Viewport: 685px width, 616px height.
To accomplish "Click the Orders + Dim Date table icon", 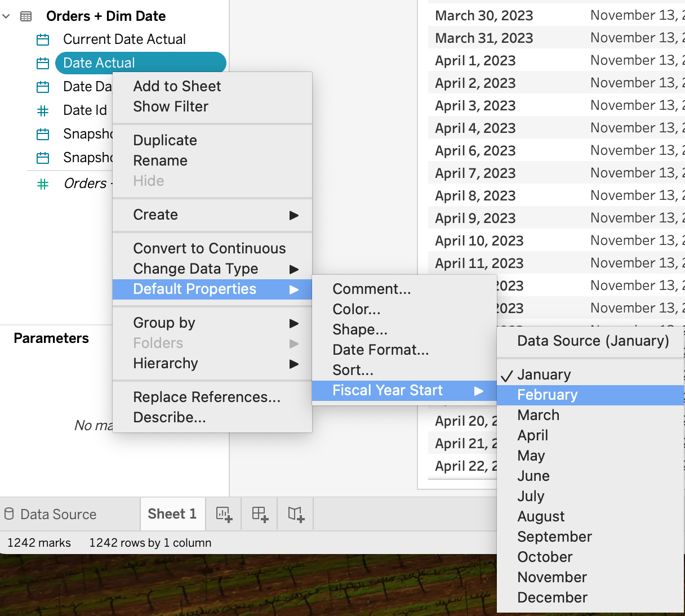I will 26,16.
